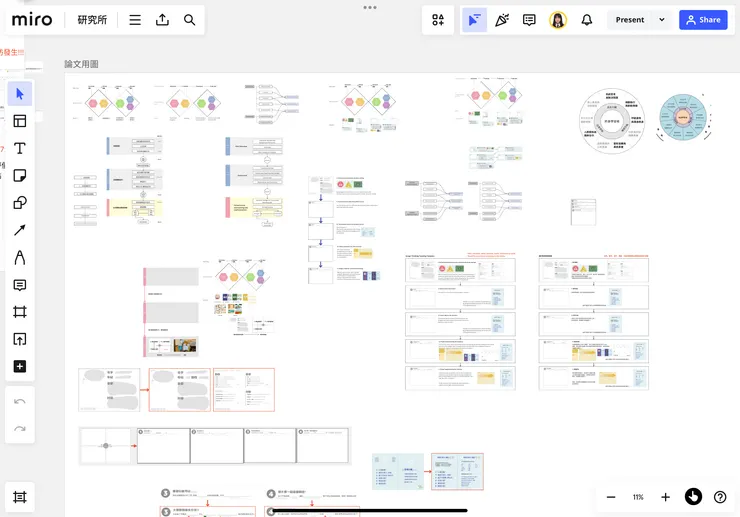740x517 pixels.
Task: Open the main hamburger menu
Action: (x=135, y=20)
